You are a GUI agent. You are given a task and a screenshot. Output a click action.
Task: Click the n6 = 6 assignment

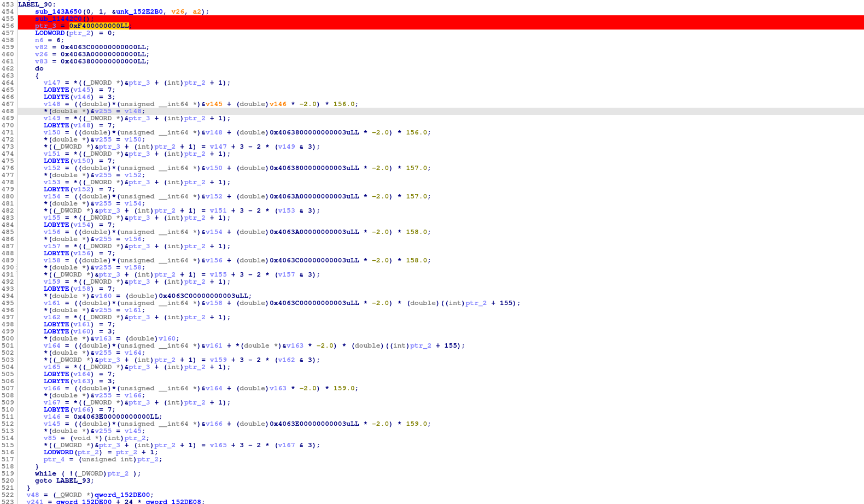[49, 40]
